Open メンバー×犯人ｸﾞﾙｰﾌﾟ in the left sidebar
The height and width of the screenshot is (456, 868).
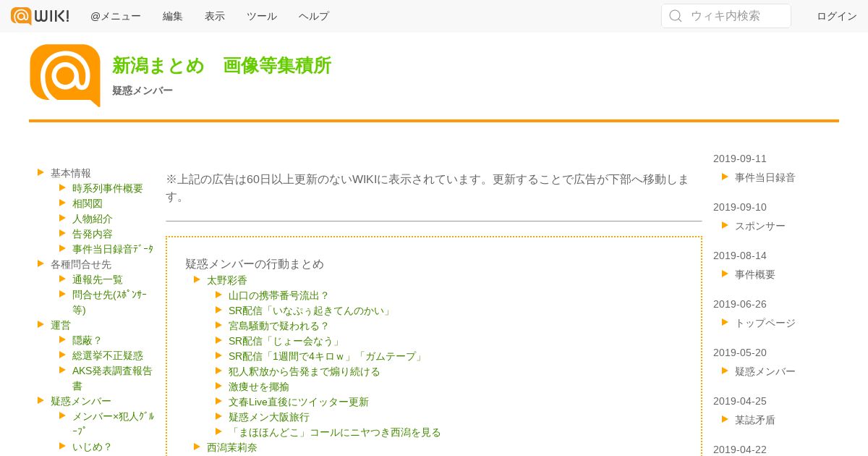tap(113, 423)
